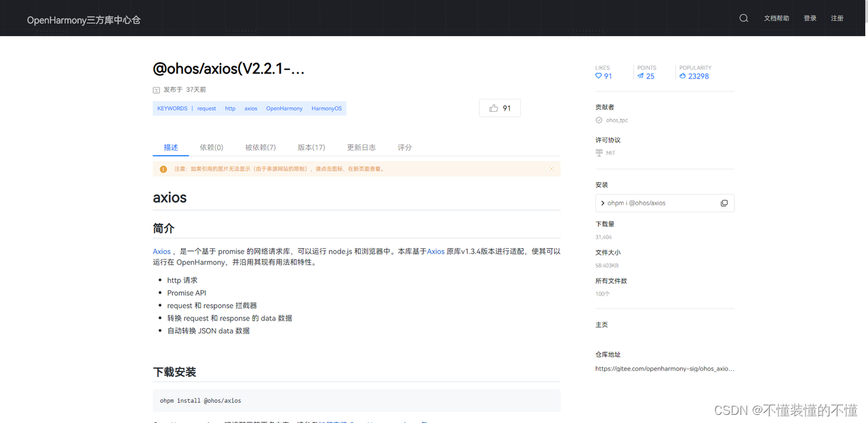
Task: Click 登录 in the header
Action: coord(810,18)
